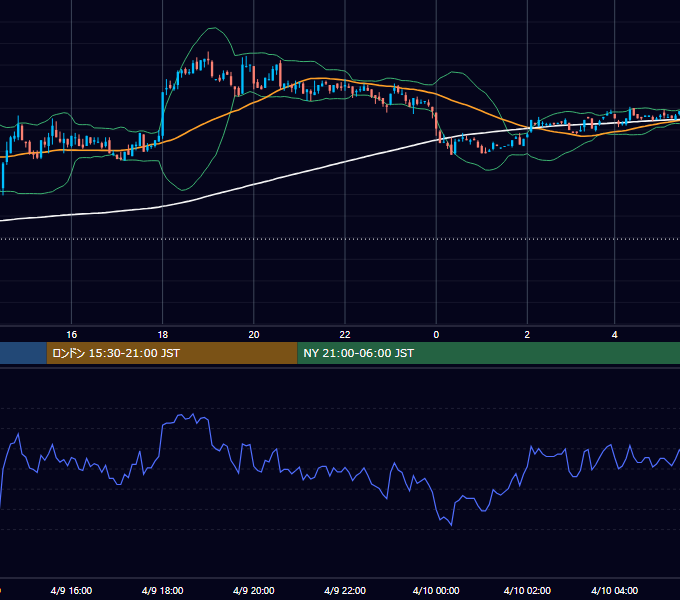
Task: Click the 2 hour label on the time axis
Action: 527,335
